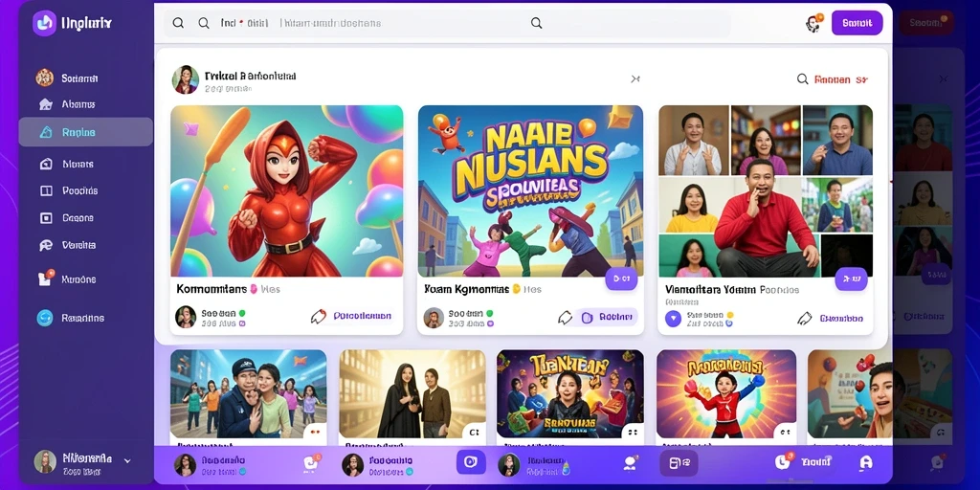Click the dark rounded screens button in bottom bar

679,462
